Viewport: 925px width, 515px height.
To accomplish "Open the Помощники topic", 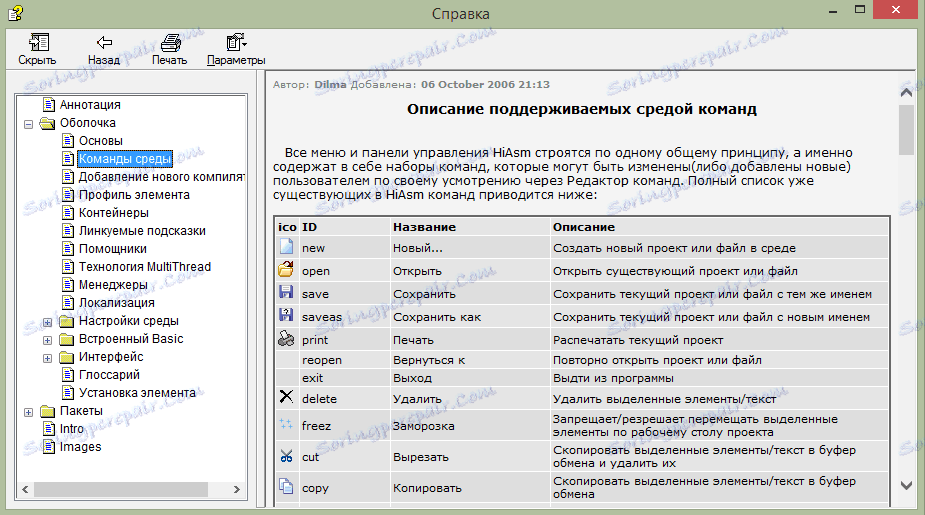I will pyautogui.click(x=113, y=248).
